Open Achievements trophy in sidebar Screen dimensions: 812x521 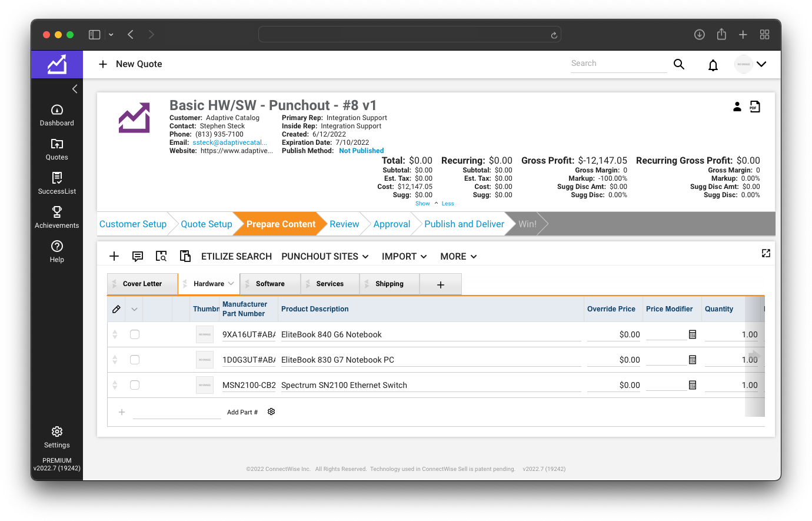(x=57, y=218)
